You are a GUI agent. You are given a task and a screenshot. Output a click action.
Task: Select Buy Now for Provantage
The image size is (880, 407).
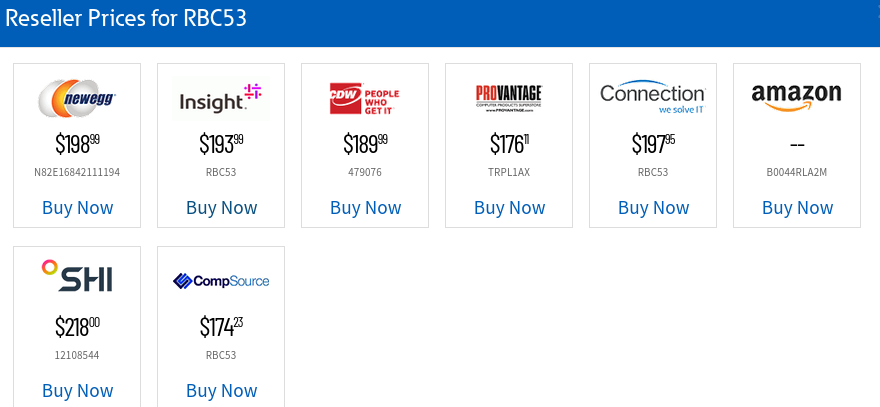pos(509,208)
